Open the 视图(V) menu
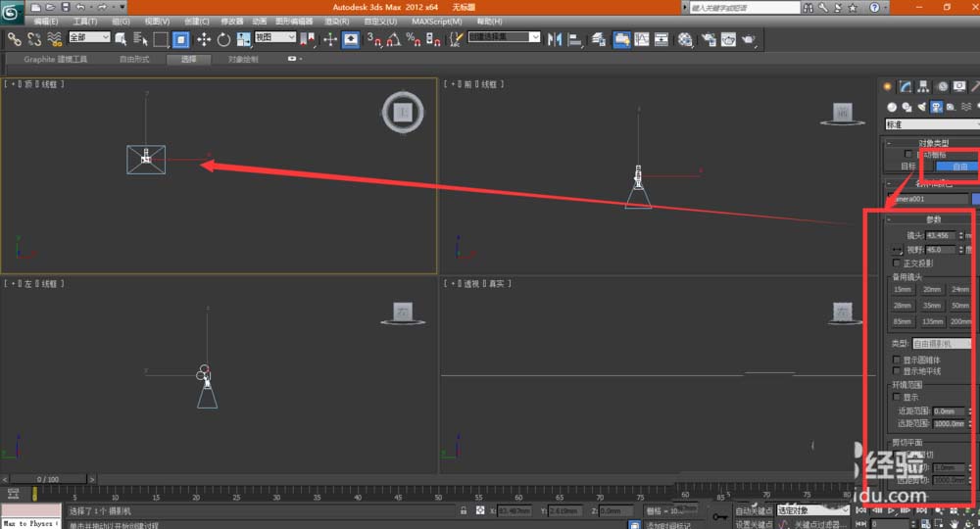 pos(157,22)
